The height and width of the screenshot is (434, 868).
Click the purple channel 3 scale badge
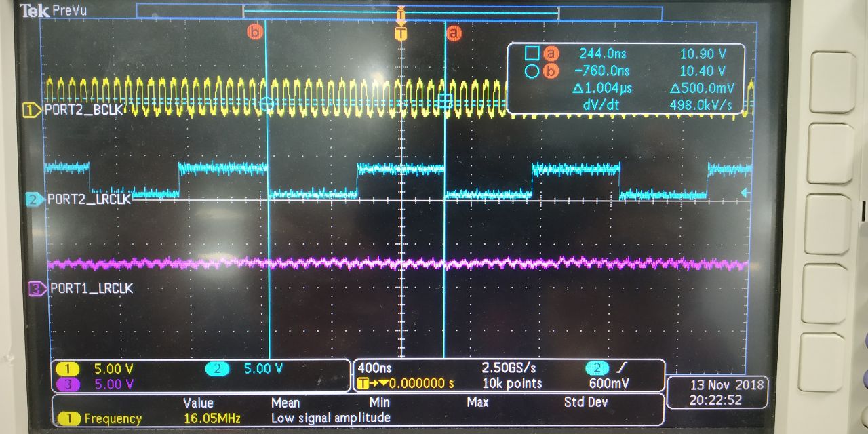[68, 384]
